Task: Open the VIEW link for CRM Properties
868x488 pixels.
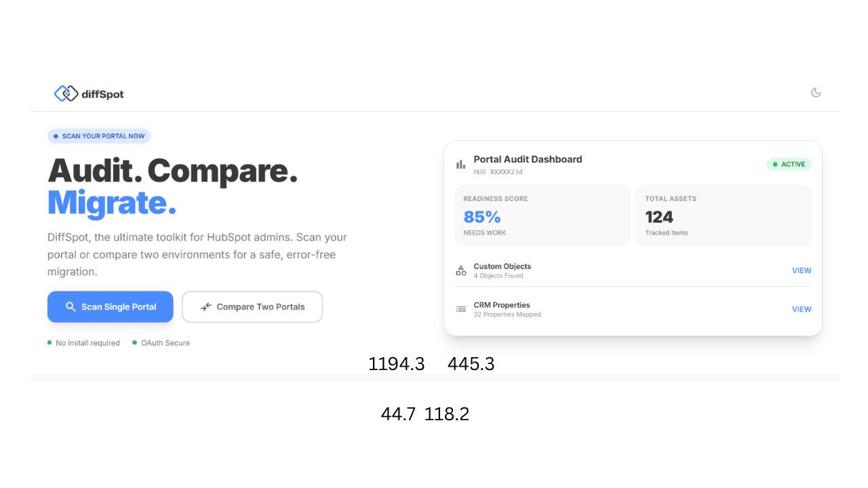Action: [x=802, y=309]
